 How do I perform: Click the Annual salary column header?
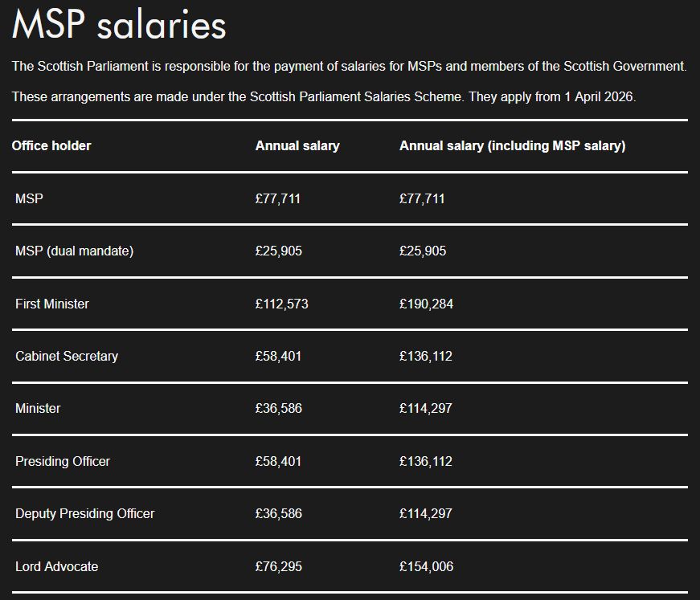[297, 146]
